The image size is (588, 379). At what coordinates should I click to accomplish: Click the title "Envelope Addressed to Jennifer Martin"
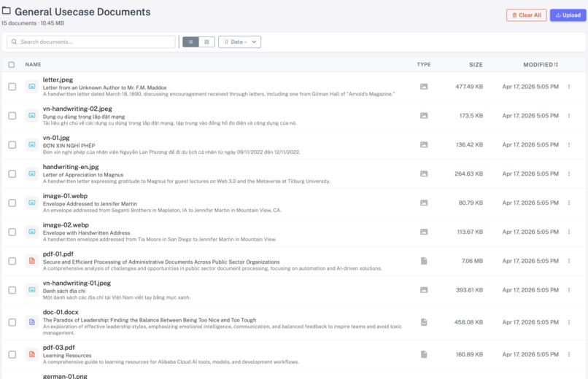tap(90, 204)
